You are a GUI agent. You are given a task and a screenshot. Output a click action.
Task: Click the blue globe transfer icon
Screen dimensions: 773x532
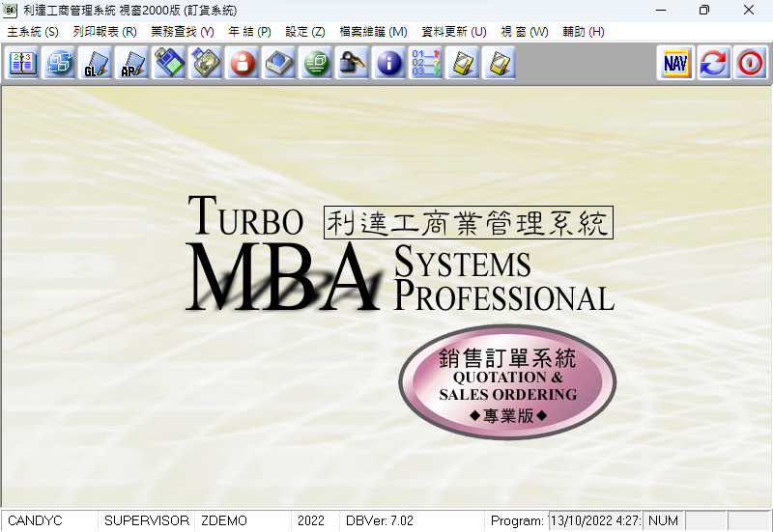pos(59,63)
